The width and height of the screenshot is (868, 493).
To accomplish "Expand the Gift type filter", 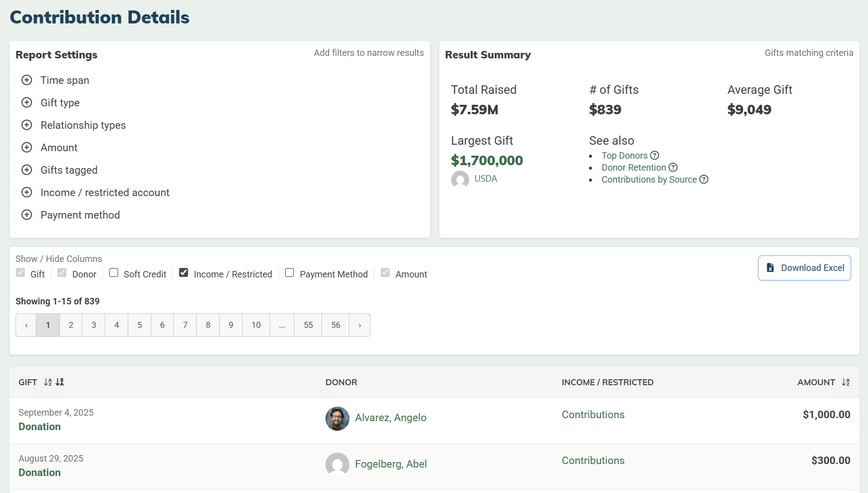I will pyautogui.click(x=27, y=103).
